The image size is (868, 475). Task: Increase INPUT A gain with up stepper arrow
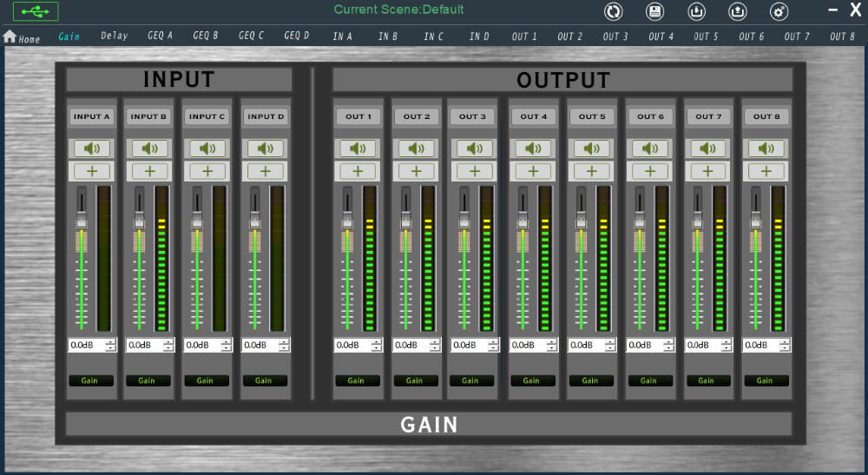pyautogui.click(x=110, y=342)
